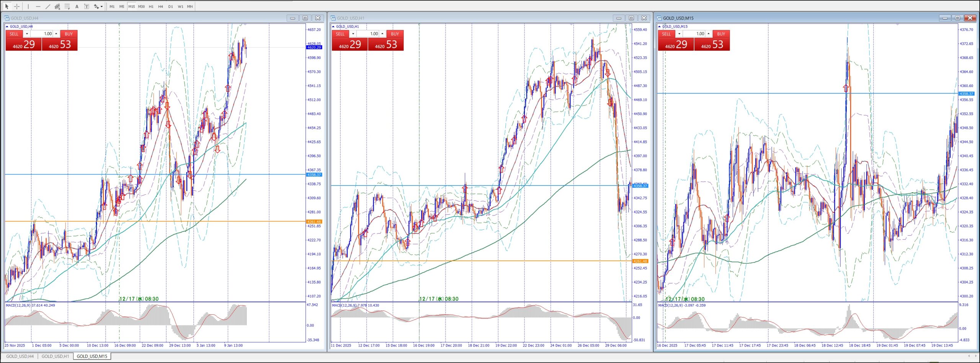Enable the D1 timeframe button
Viewport: 980px width, 363px height.
[170, 7]
